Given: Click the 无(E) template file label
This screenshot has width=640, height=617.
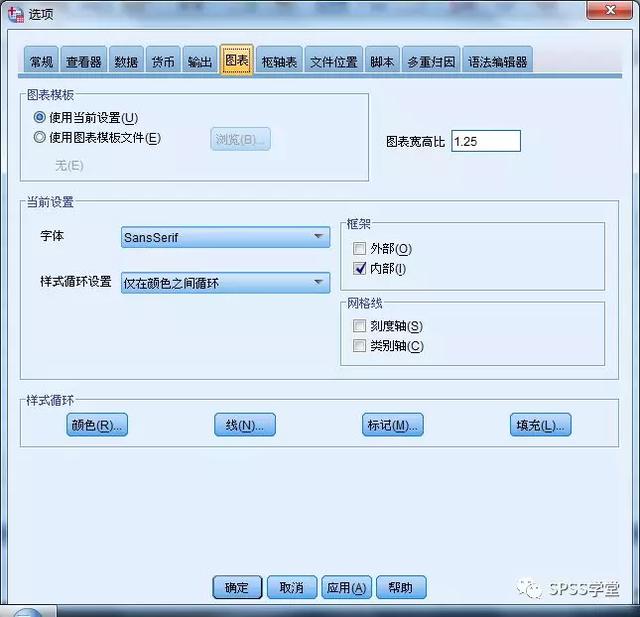Looking at the screenshot, I should pyautogui.click(x=69, y=165).
